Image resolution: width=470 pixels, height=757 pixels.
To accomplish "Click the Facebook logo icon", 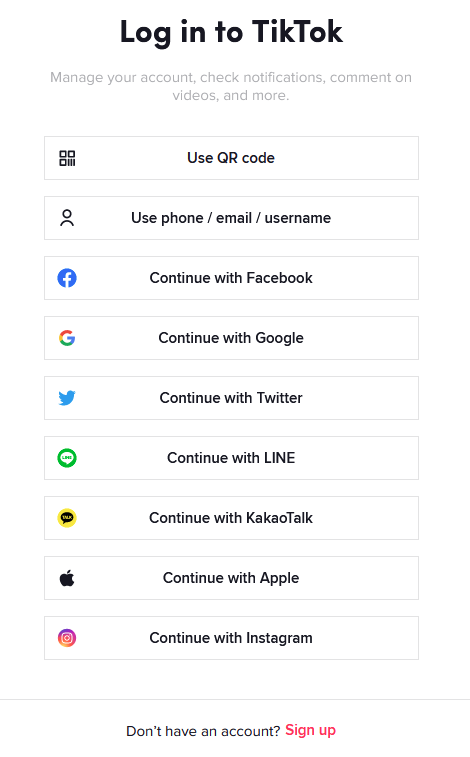I will point(67,278).
